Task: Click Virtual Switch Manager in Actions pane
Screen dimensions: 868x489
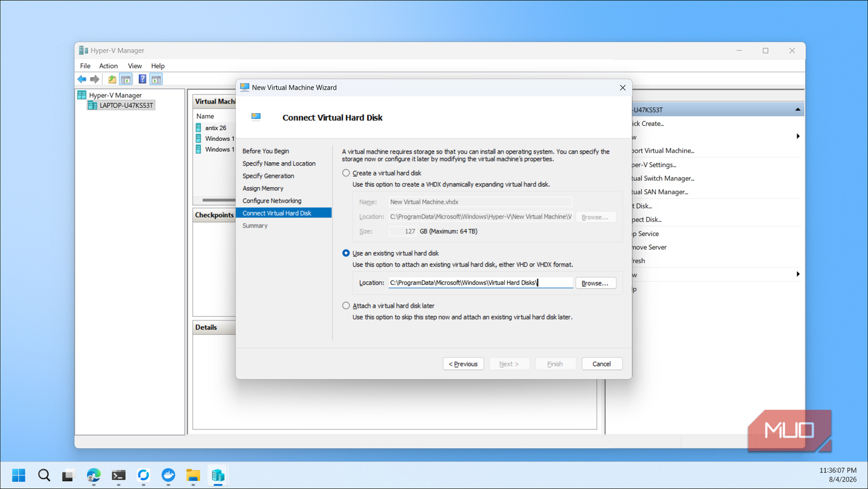Action: click(x=663, y=178)
